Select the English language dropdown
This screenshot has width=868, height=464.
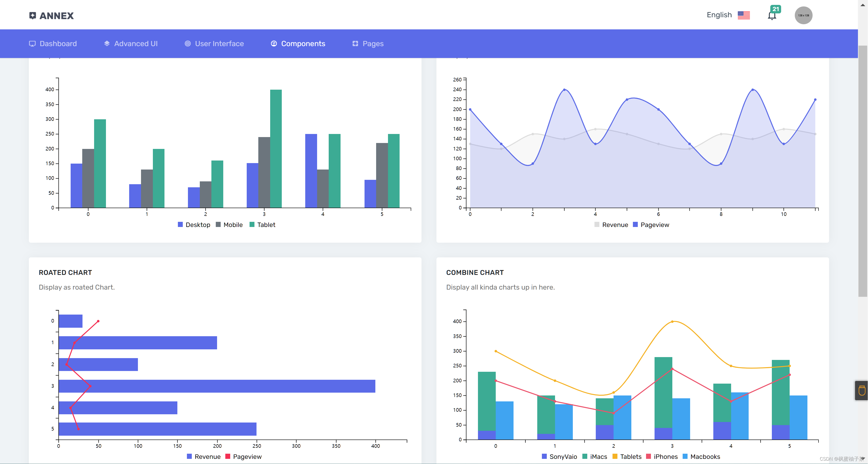728,15
